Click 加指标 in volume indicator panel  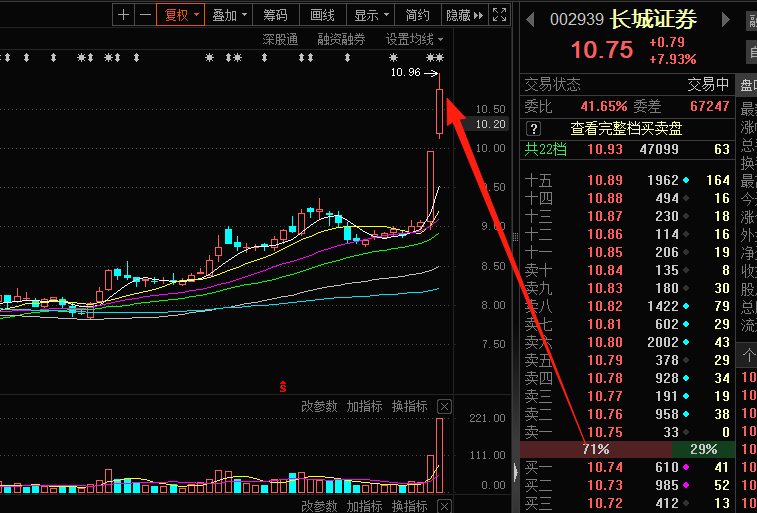click(x=364, y=406)
